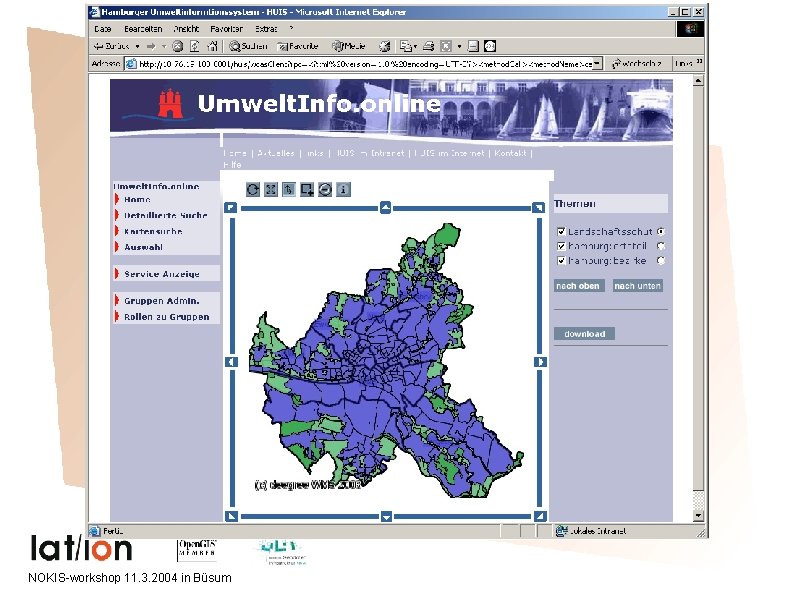This screenshot has height=595, width=794.
Task: Click the messenger icon in toolbar
Action: coord(490,46)
